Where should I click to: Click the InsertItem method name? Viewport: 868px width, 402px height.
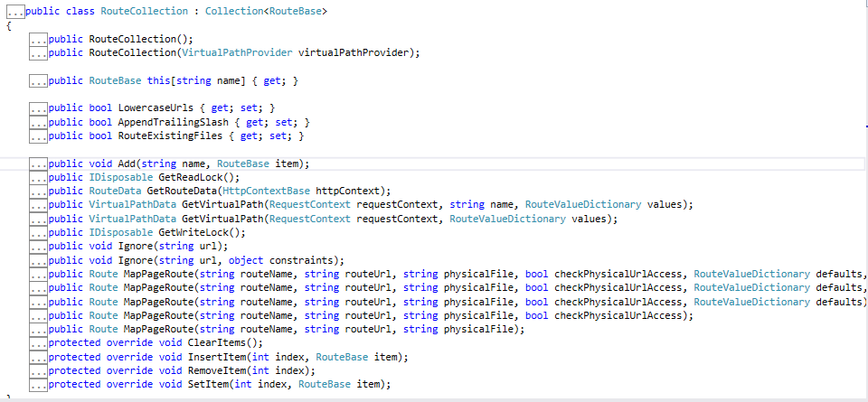[x=217, y=357]
